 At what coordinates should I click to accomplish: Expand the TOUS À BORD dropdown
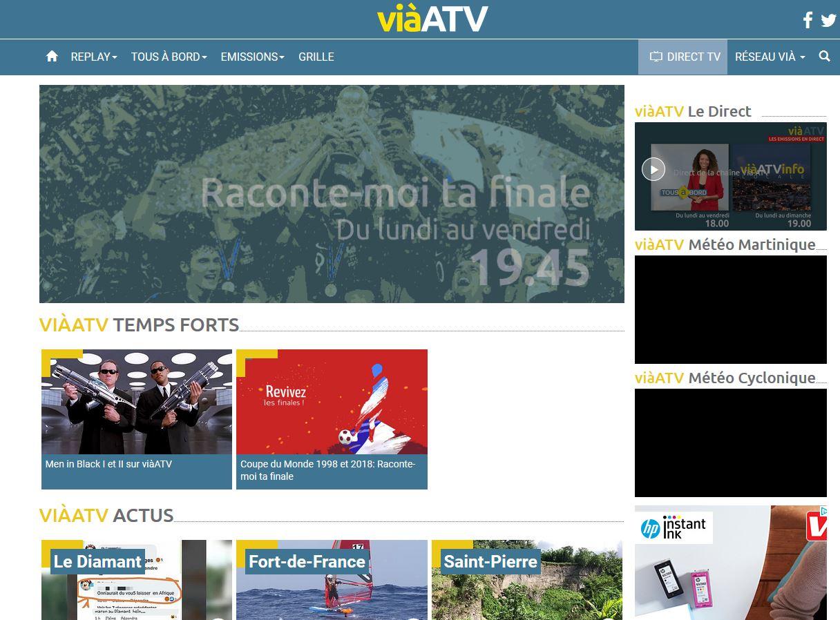pos(169,57)
